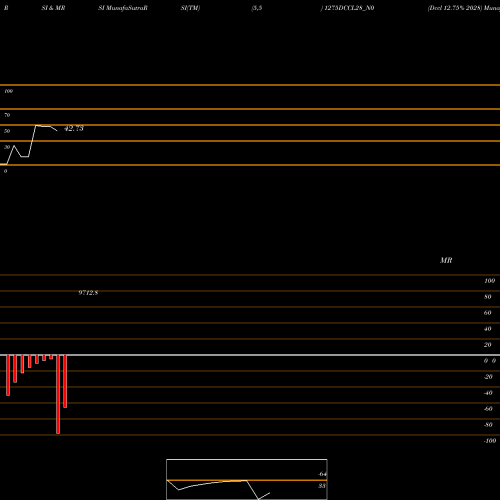500x500 pixels.
Task: Select the MR indicator label
Action: click(x=446, y=260)
